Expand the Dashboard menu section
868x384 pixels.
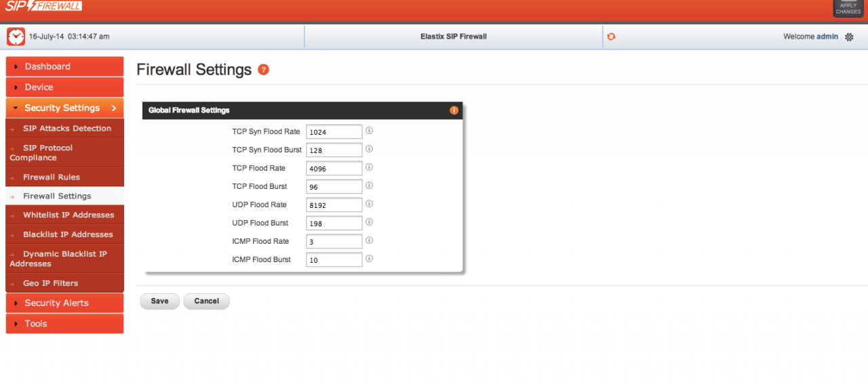(x=64, y=66)
